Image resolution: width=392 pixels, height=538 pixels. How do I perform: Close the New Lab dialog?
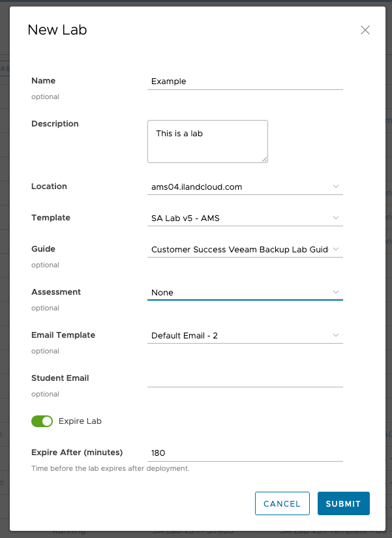(365, 30)
